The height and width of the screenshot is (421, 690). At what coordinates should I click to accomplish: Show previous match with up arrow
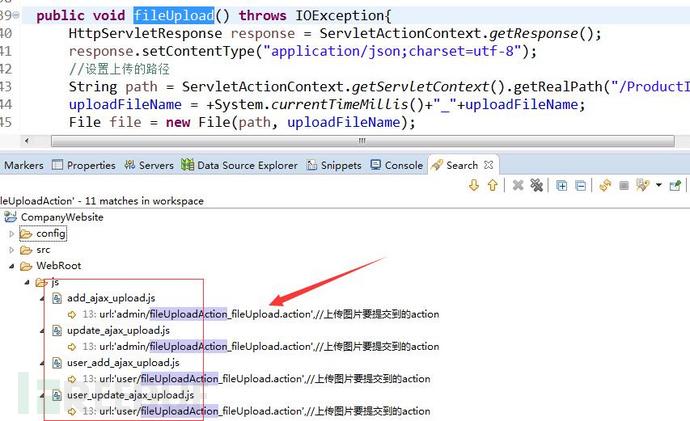pyautogui.click(x=492, y=185)
